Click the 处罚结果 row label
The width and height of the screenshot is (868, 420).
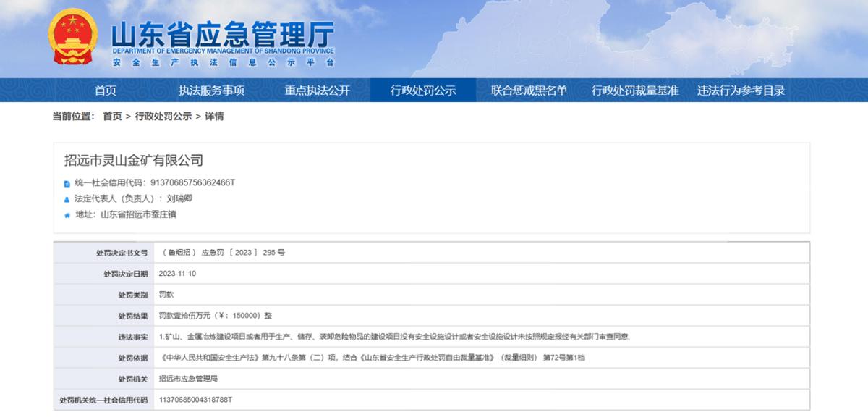tap(133, 316)
